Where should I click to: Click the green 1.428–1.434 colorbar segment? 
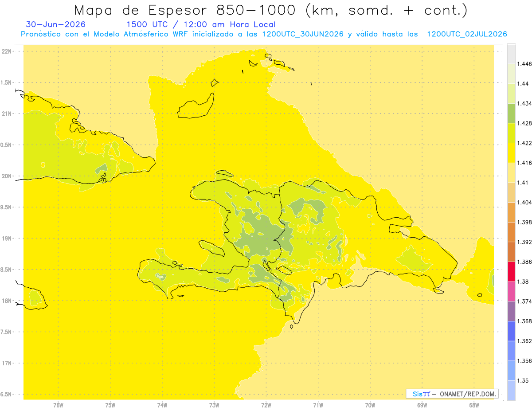511,114
